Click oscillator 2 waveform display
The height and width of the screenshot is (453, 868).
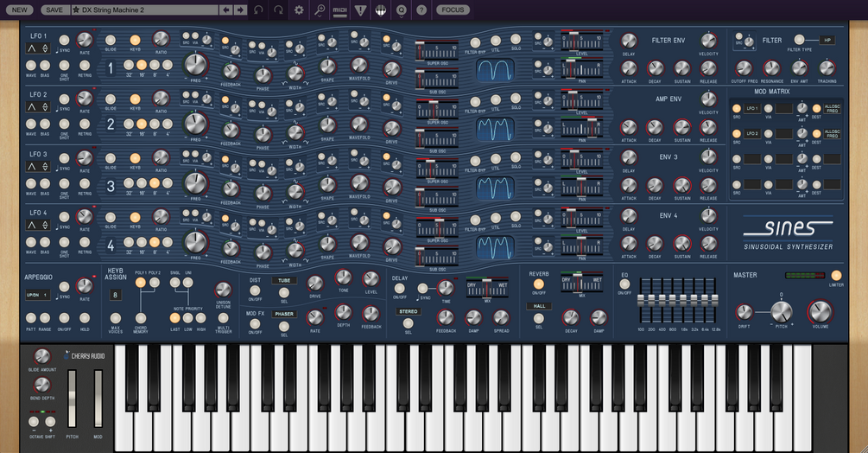tap(496, 129)
